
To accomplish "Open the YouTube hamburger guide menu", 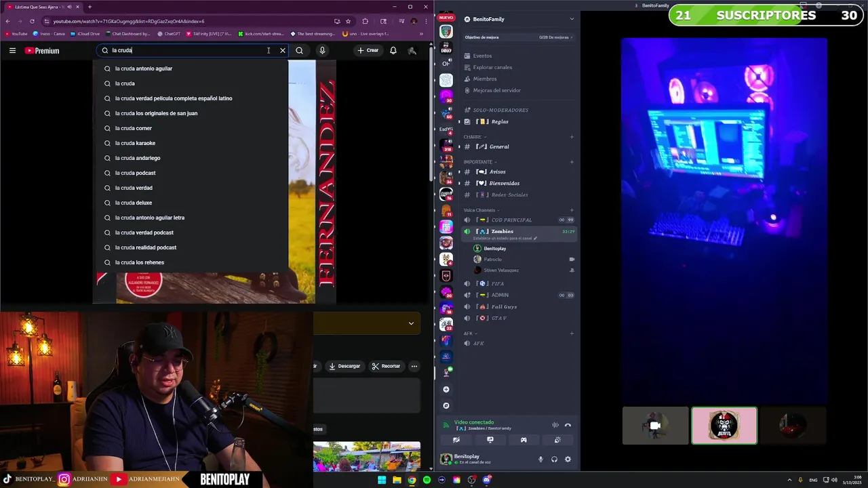I will point(12,50).
